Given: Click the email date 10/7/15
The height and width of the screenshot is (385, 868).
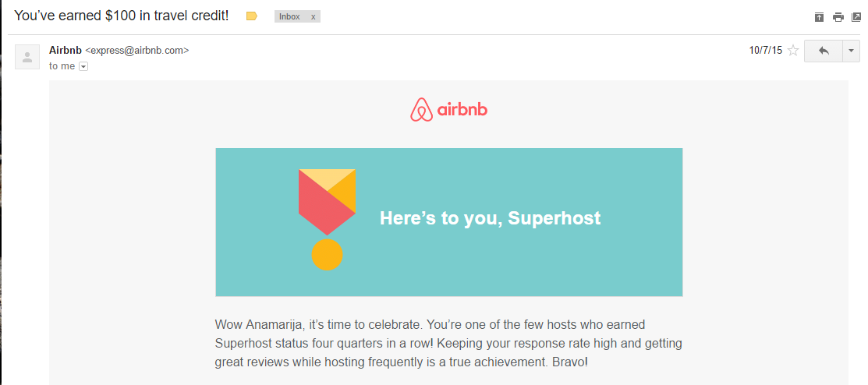Looking at the screenshot, I should (x=765, y=51).
